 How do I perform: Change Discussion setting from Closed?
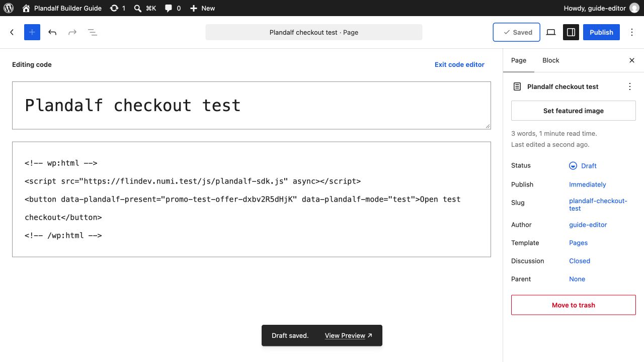pos(580,261)
